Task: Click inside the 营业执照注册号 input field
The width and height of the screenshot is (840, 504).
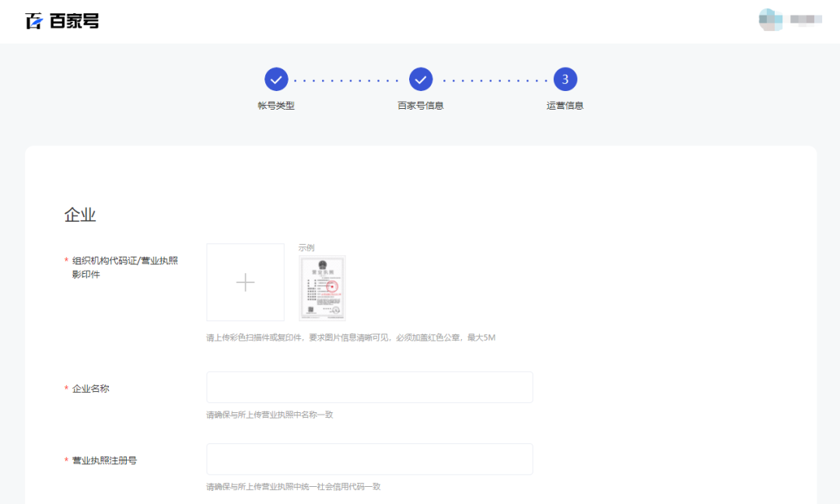Action: tap(369, 459)
